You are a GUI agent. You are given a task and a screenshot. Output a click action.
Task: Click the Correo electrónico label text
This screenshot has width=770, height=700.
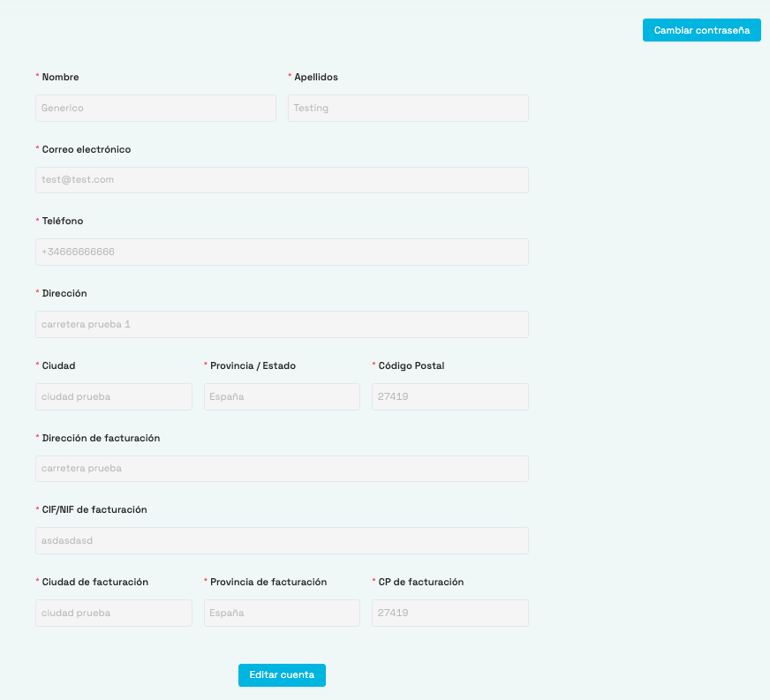[x=87, y=150]
